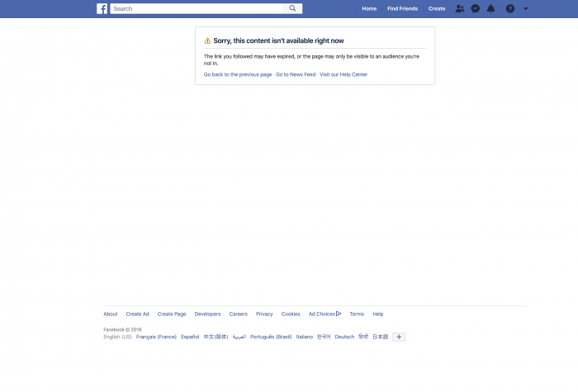Screen dimensions: 578x392
Task: Open the Friend Requests icon
Action: tap(460, 8)
